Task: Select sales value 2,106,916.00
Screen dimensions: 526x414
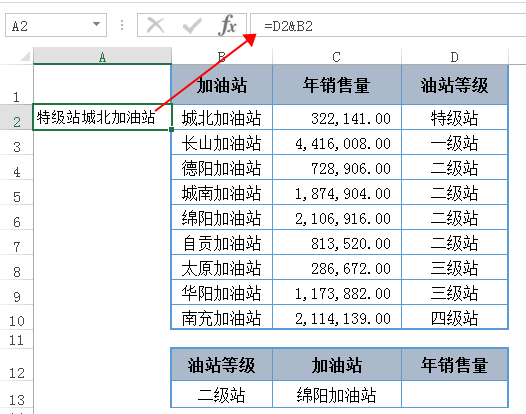Action: pyautogui.click(x=337, y=217)
